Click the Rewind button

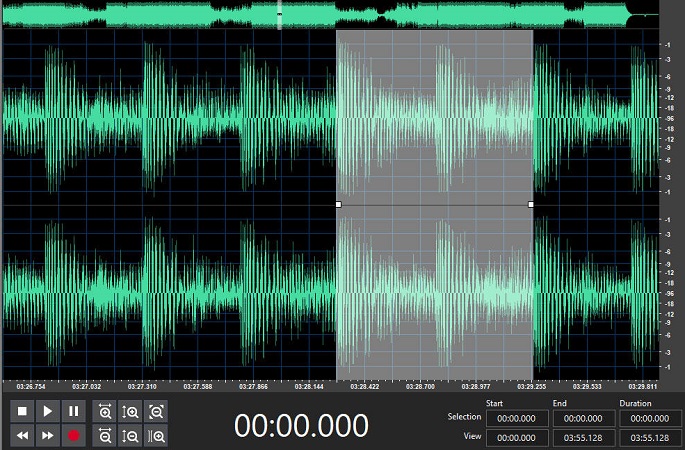21,436
